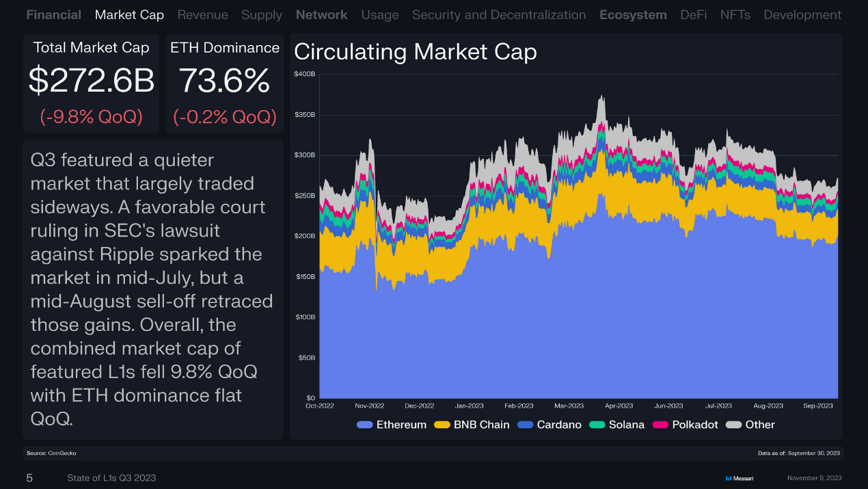Click the Financial section heading

click(54, 14)
